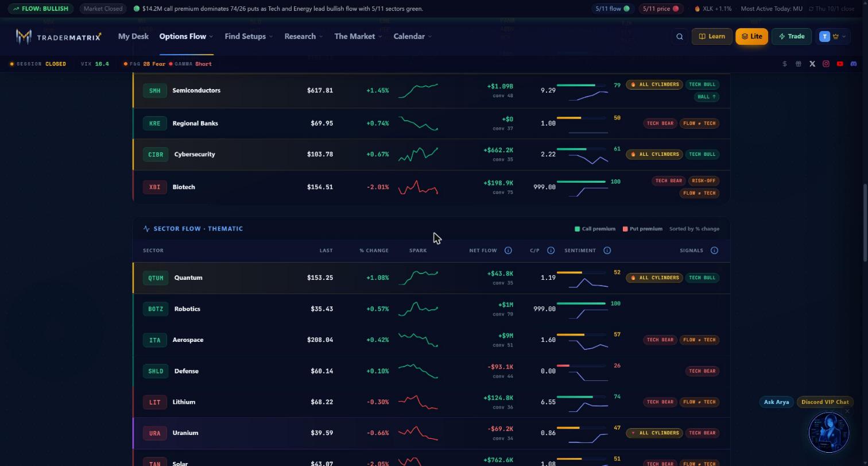Viewport: 868px width, 466px height.
Task: Click the Arya assistant avatar
Action: tap(828, 432)
